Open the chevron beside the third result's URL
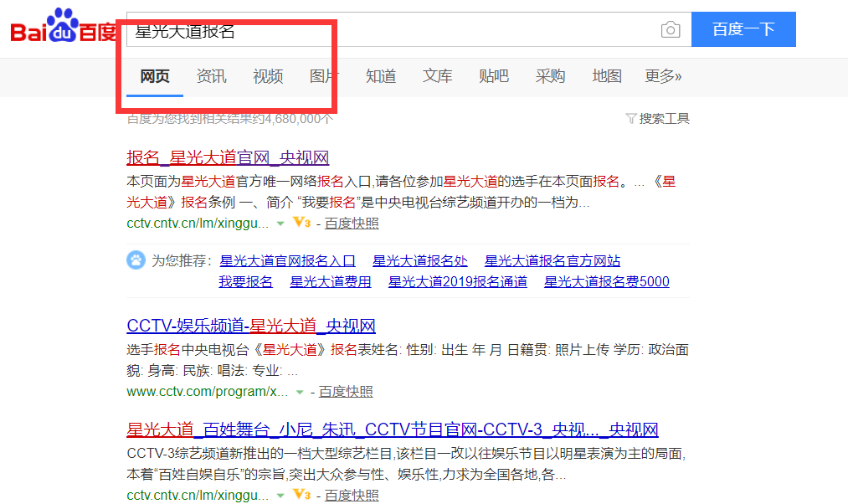This screenshot has width=848, height=504. pos(280,495)
